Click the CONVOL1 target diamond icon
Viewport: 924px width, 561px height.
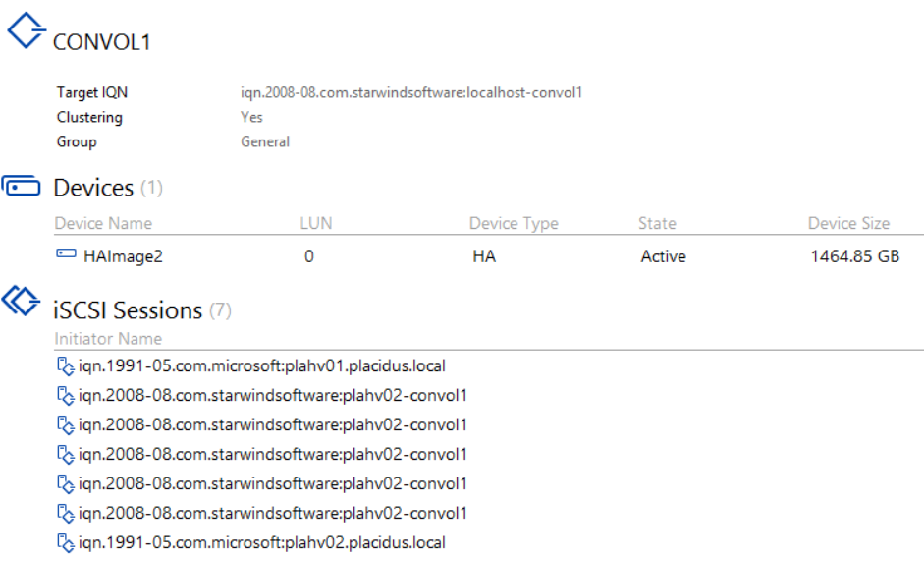pyautogui.click(x=26, y=30)
